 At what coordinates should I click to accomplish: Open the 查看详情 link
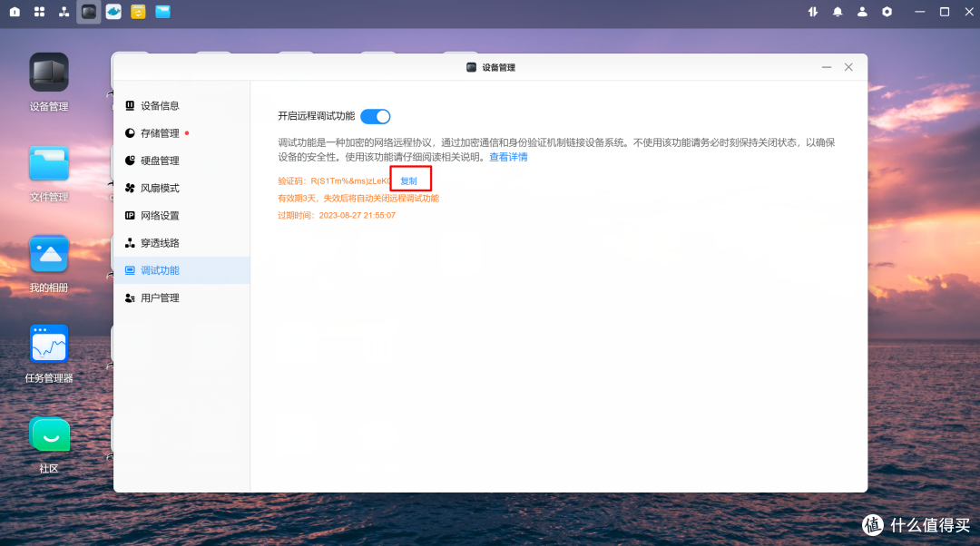tap(508, 157)
